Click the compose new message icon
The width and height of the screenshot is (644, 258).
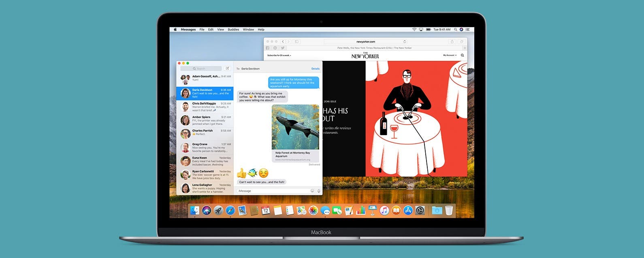point(227,69)
